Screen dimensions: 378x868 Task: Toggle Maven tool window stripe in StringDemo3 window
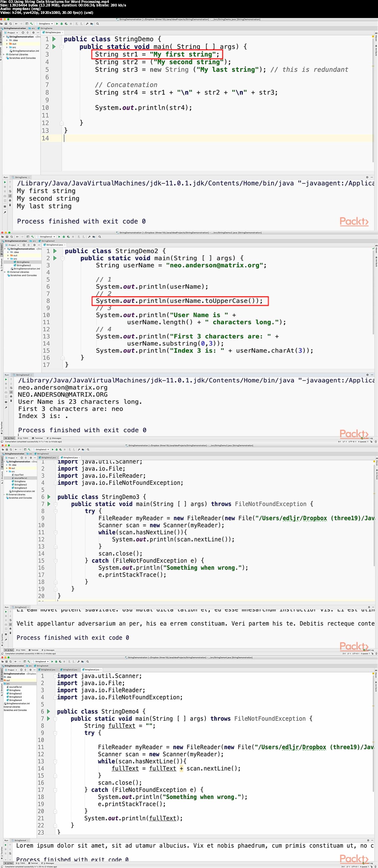(x=376, y=461)
